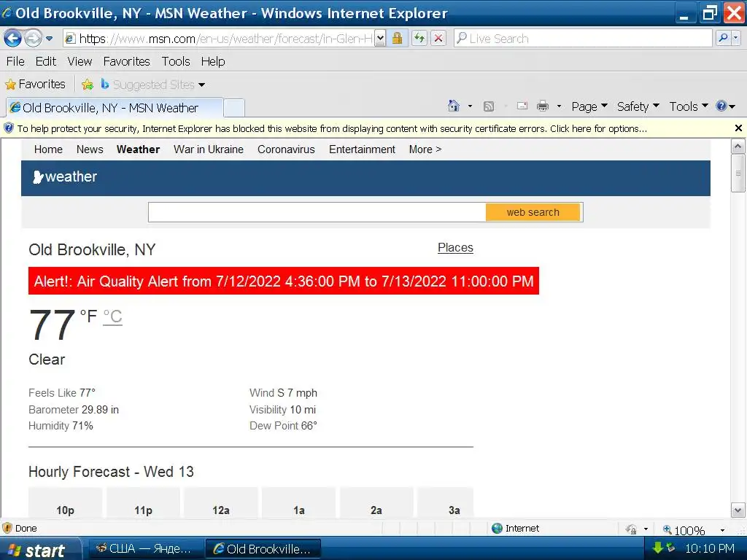Screen dimensions: 747x560
Task: Stop loading with the red X button
Action: [438, 38]
